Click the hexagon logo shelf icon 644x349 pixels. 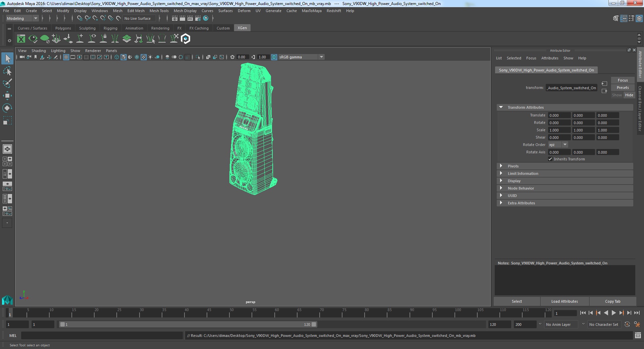(185, 39)
